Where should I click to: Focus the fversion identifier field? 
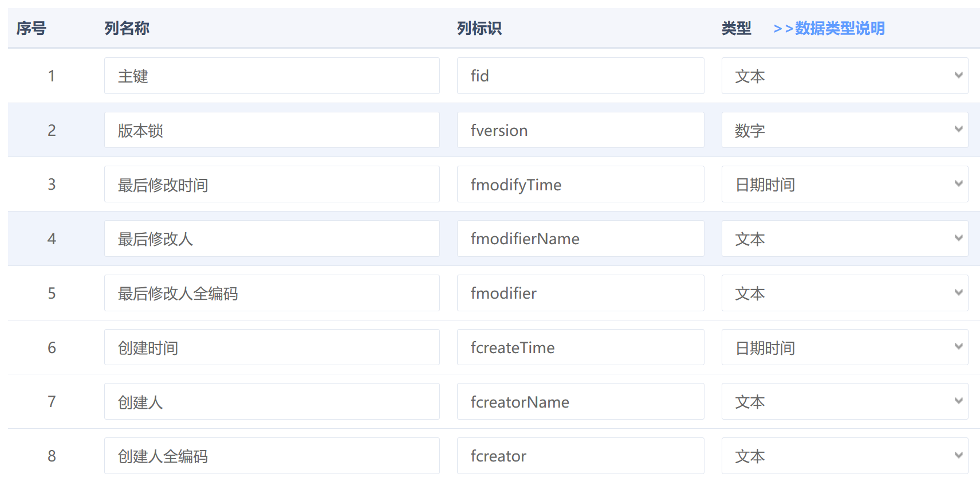[x=581, y=130]
